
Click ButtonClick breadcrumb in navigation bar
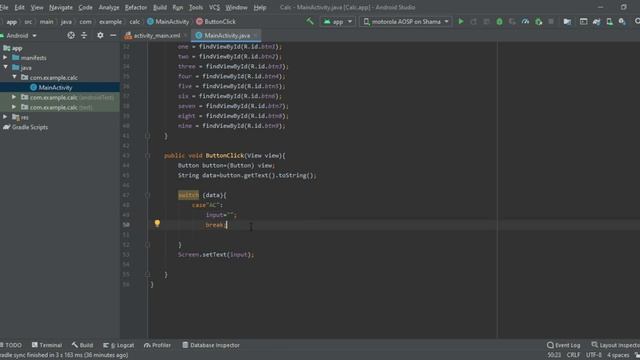(x=216, y=22)
